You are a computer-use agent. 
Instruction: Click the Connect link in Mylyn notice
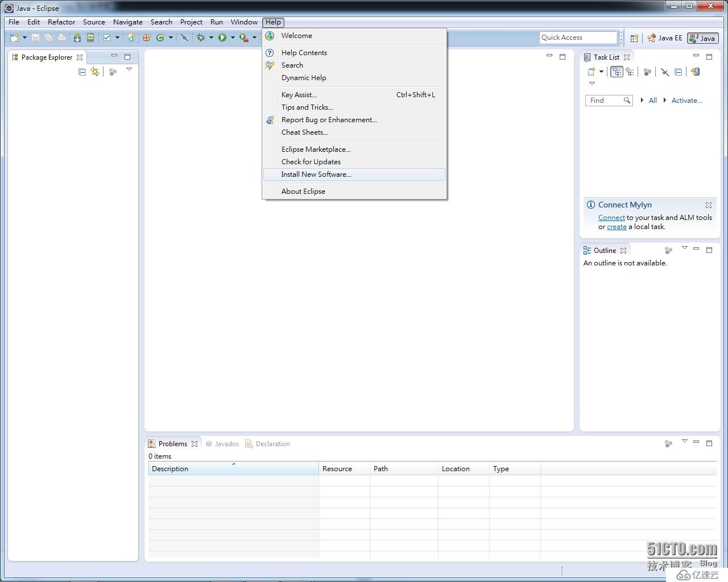[x=611, y=218]
